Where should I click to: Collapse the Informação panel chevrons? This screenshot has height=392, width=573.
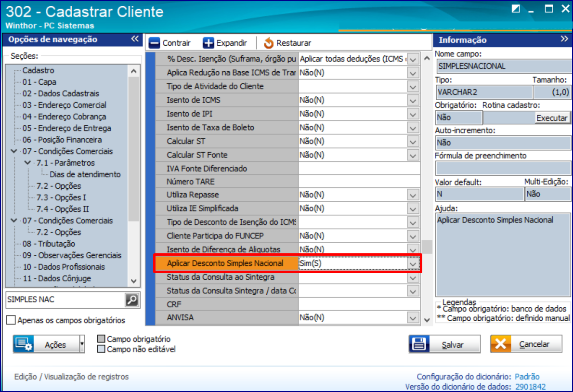(x=564, y=39)
